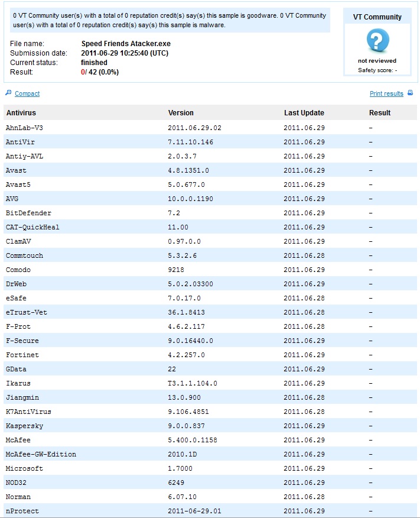The width and height of the screenshot is (420, 518).
Task: Click the Comodo antivirus name
Action: [x=18, y=270]
